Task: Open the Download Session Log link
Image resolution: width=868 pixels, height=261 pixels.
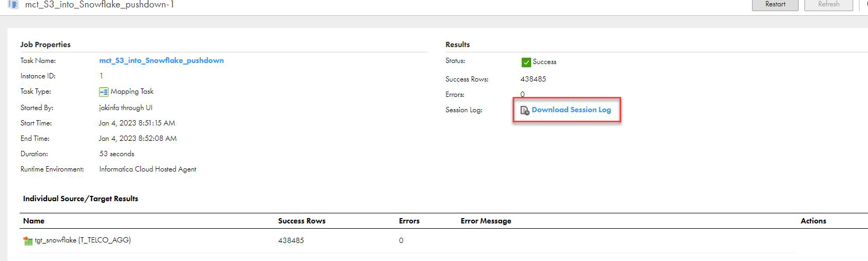Action: point(571,110)
